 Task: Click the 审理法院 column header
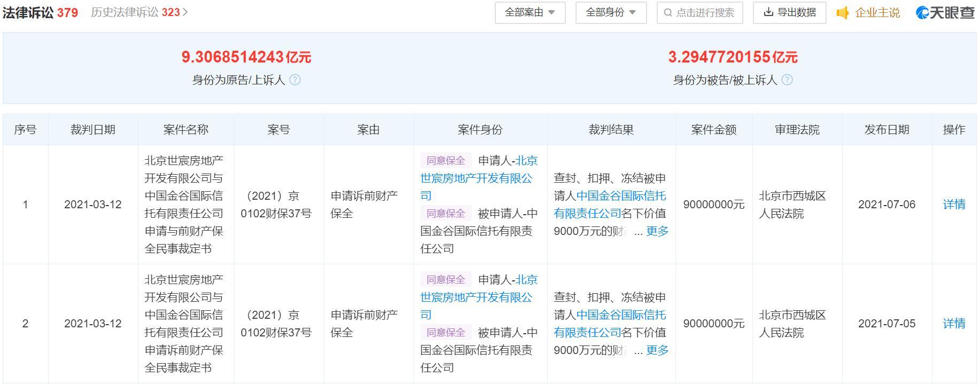(797, 130)
